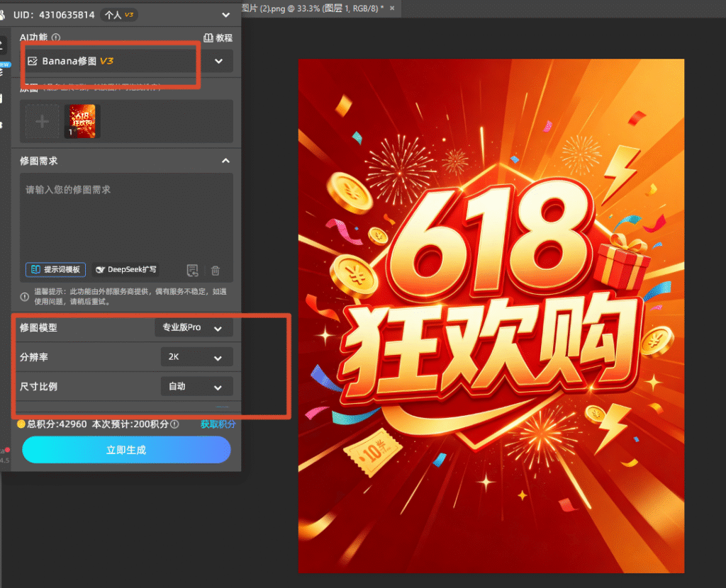Click the 立即生成 generate button
726x588 pixels.
point(126,450)
